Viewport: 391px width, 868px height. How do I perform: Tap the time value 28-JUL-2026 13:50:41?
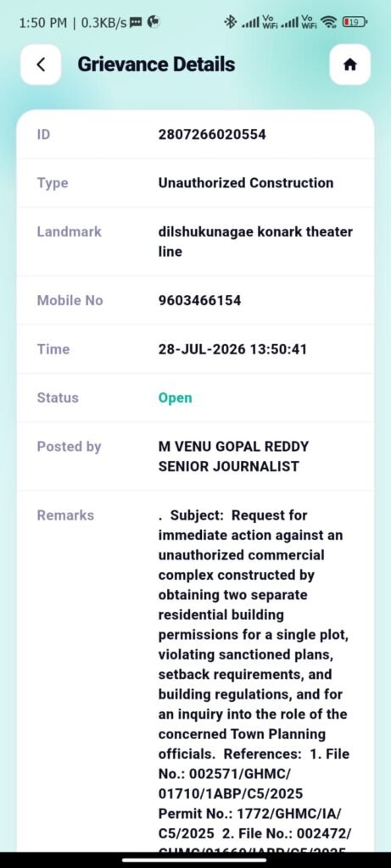[x=232, y=348]
